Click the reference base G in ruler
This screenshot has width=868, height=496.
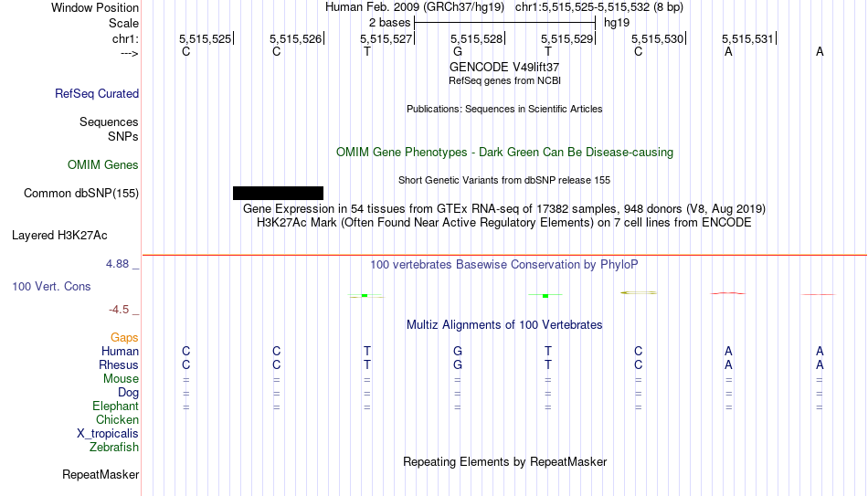point(457,51)
